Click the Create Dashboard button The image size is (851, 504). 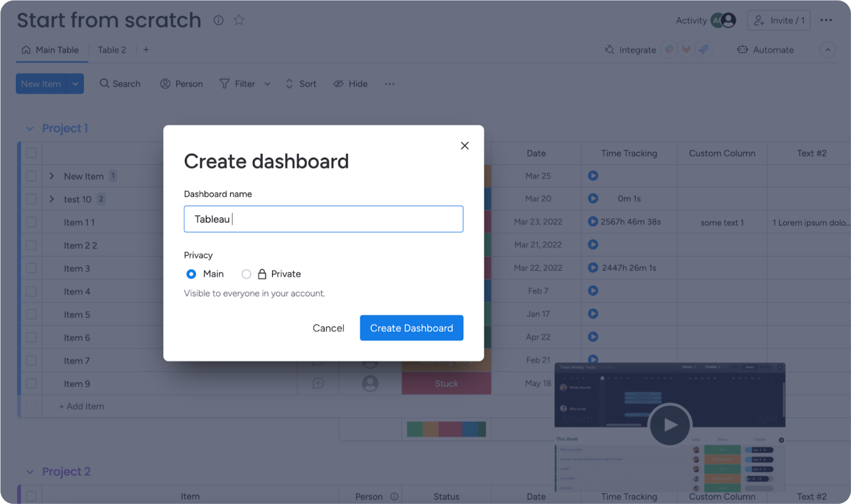click(411, 328)
